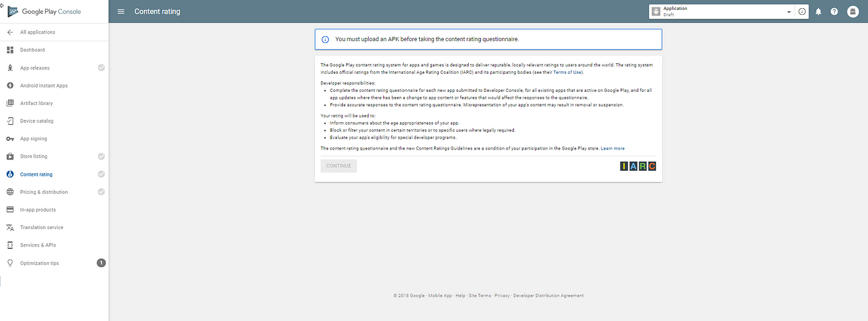
Task: Click the App releases status checkmark
Action: pos(101,68)
